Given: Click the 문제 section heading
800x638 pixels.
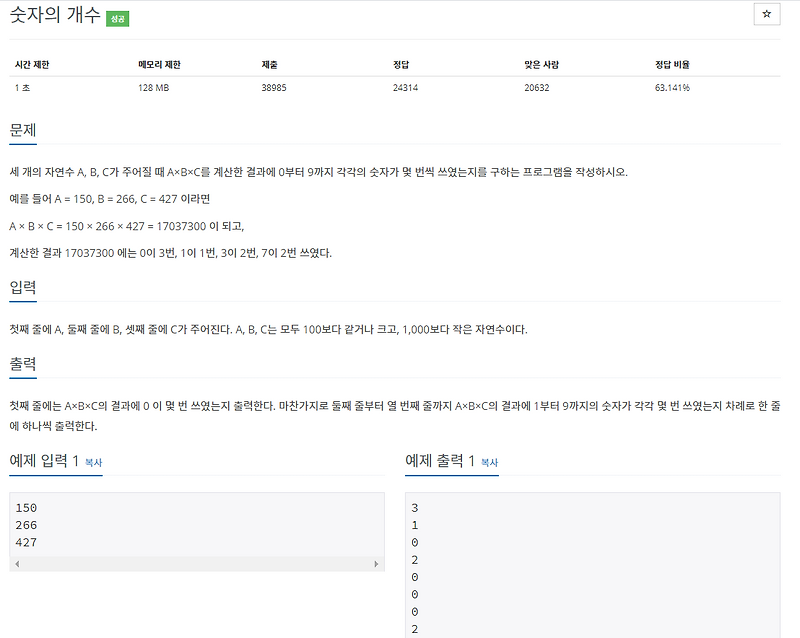Looking at the screenshot, I should [x=23, y=128].
